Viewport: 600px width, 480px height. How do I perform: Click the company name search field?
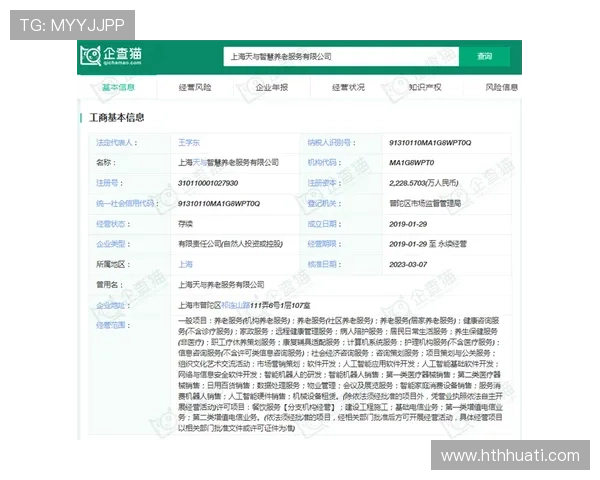(341, 57)
